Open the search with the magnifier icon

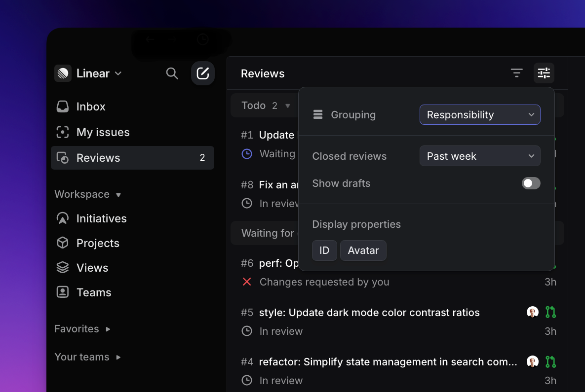[x=172, y=73]
